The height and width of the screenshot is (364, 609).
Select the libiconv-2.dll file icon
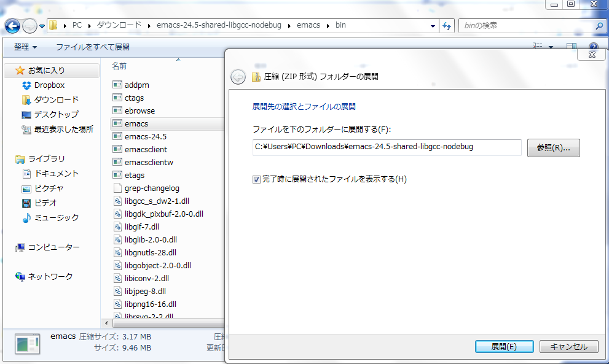point(117,278)
